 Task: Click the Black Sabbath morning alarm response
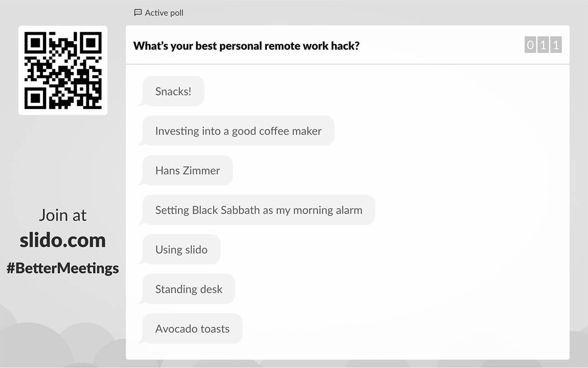(259, 210)
